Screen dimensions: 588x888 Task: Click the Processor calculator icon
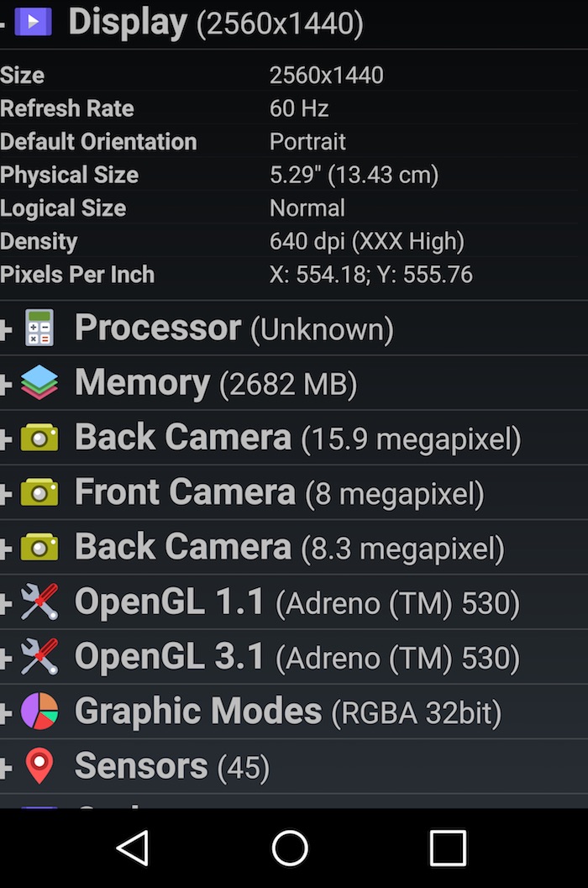pos(38,328)
